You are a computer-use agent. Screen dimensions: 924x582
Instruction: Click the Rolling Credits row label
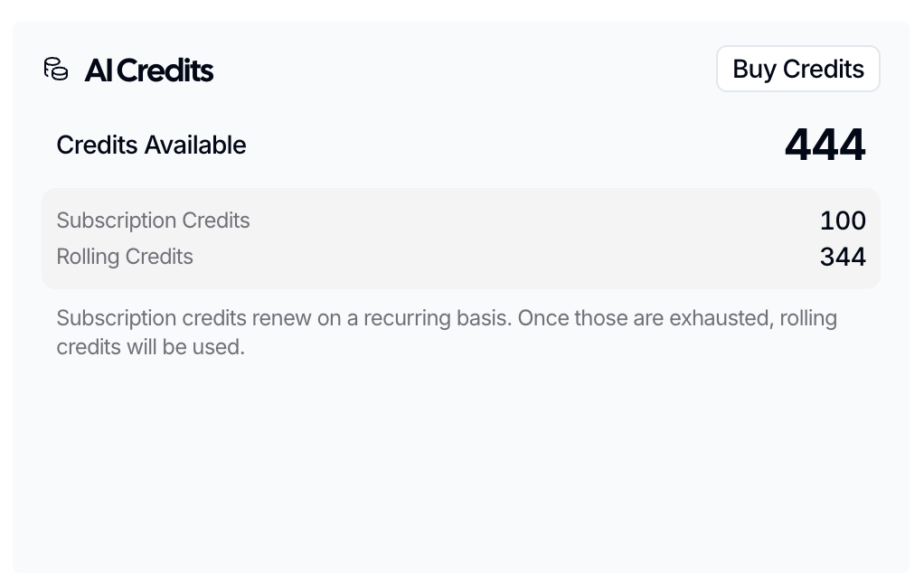(125, 257)
